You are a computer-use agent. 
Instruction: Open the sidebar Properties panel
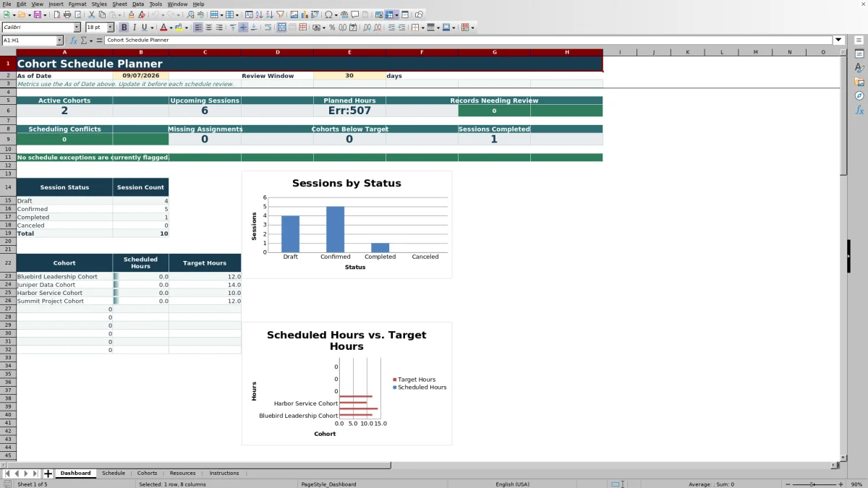point(859,54)
